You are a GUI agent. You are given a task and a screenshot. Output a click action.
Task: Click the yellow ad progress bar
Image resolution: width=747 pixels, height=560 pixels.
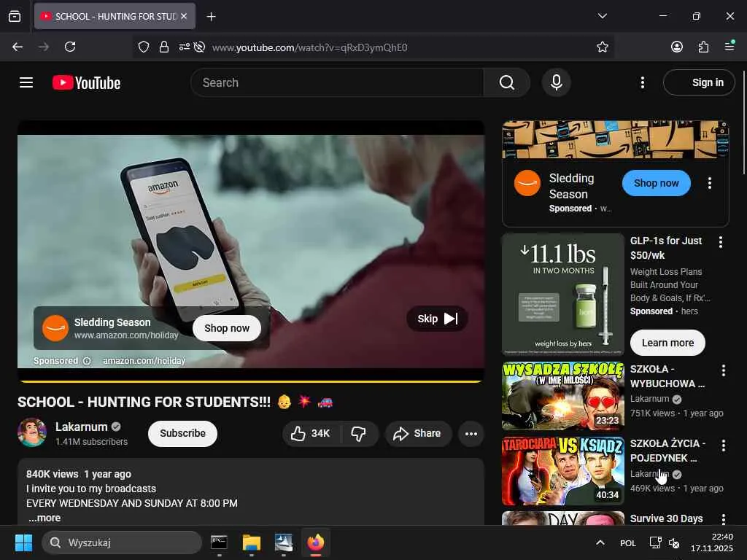point(251,381)
